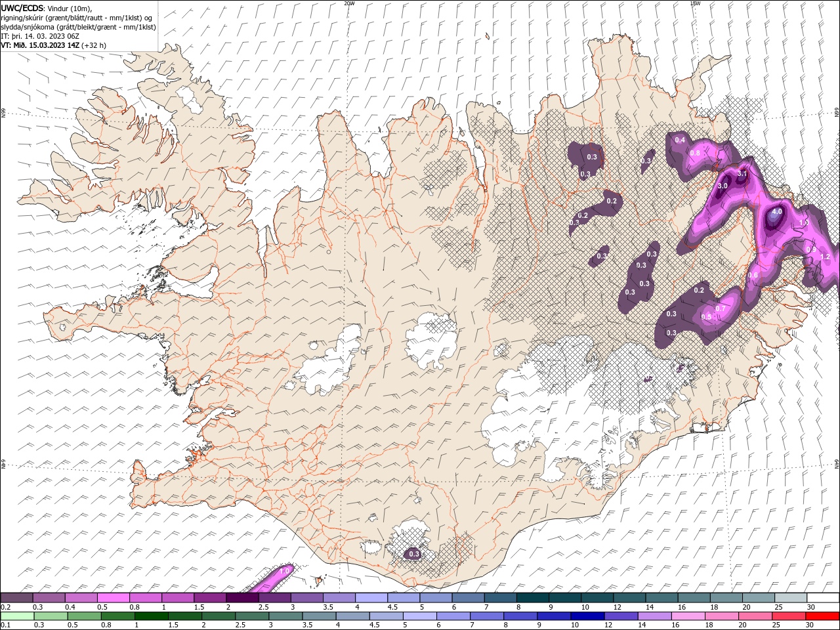Viewport: 840px width, 630px height.
Task: Click the deep blue rain swatch labeled 10
Action: pyautogui.click(x=587, y=616)
